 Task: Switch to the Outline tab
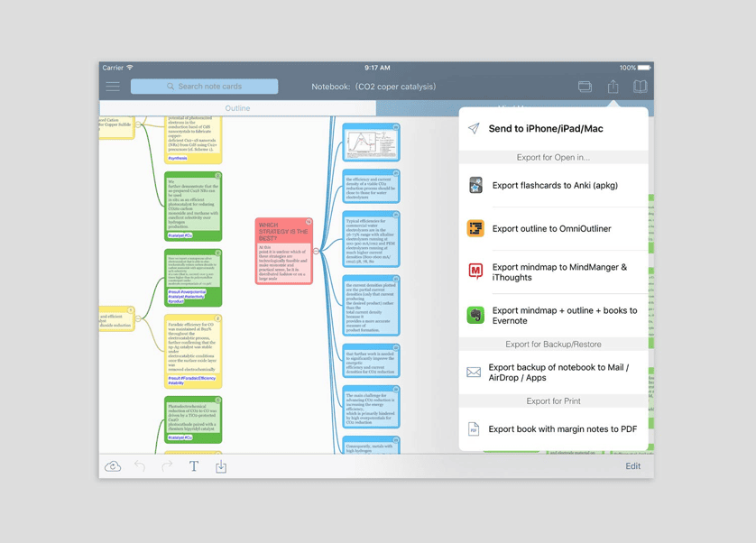(x=237, y=108)
